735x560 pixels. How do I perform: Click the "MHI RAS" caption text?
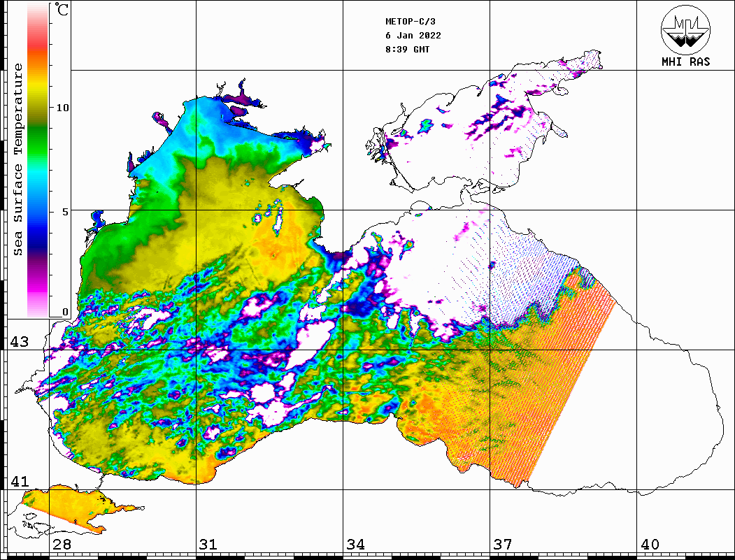pyautogui.click(x=686, y=62)
